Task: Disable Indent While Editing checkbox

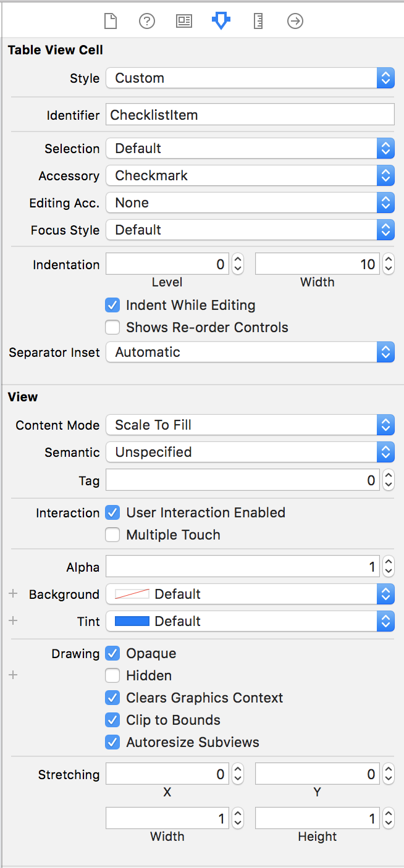Action: click(x=112, y=305)
